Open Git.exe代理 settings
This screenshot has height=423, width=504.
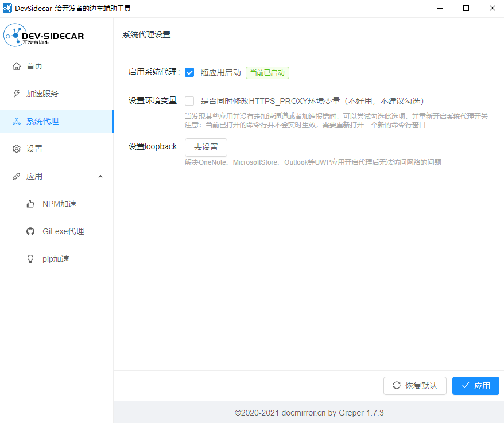(x=57, y=231)
